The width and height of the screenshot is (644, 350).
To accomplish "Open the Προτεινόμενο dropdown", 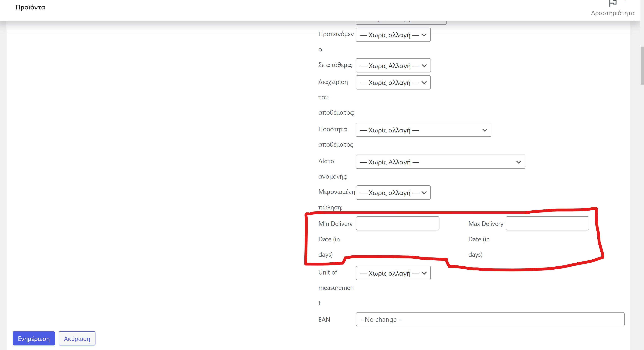I will point(393,35).
